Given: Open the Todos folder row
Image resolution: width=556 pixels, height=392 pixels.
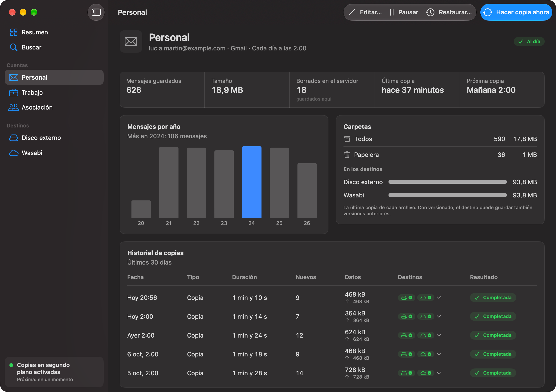Looking at the screenshot, I should 440,139.
